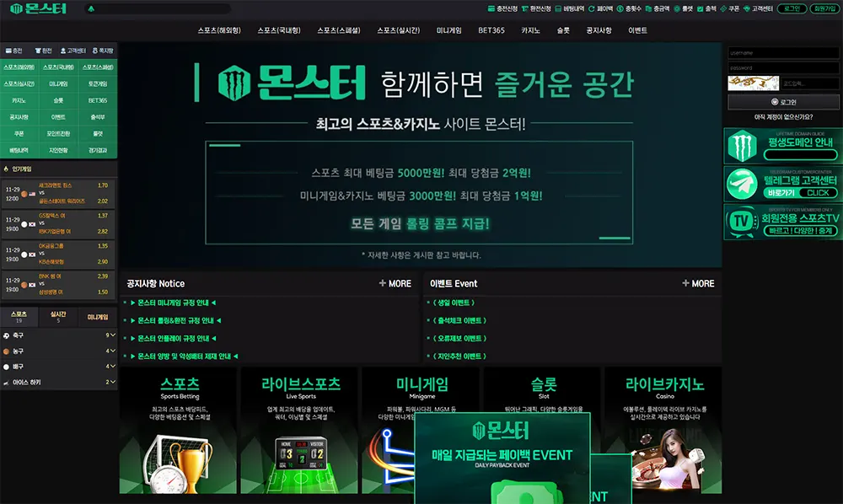Click the 몬스터 logo in the header
This screenshot has width=843, height=504.
38,8
